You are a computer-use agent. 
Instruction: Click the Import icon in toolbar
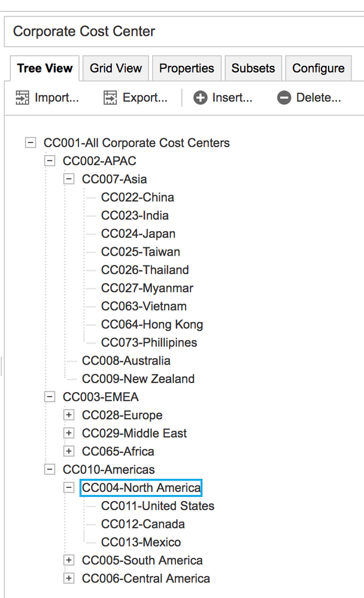point(23,98)
